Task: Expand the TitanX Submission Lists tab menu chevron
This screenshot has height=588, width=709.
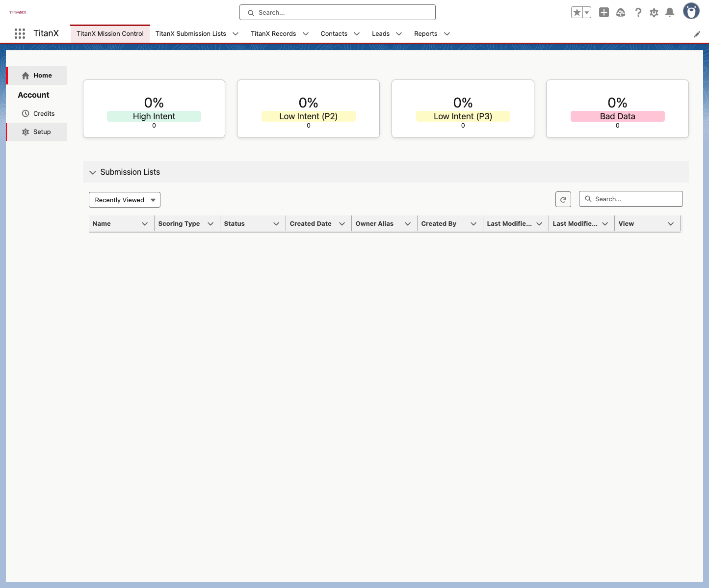Action: pos(236,34)
